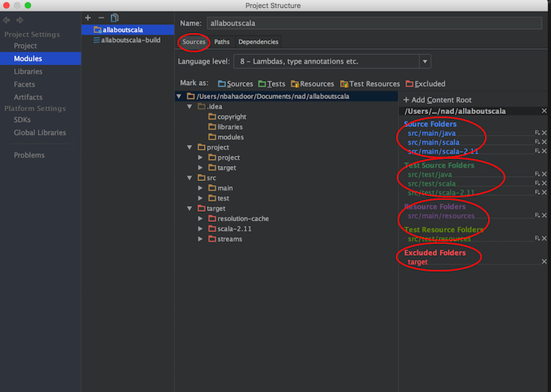The image size is (551, 392).
Task: Click Add Content Root
Action: point(438,100)
